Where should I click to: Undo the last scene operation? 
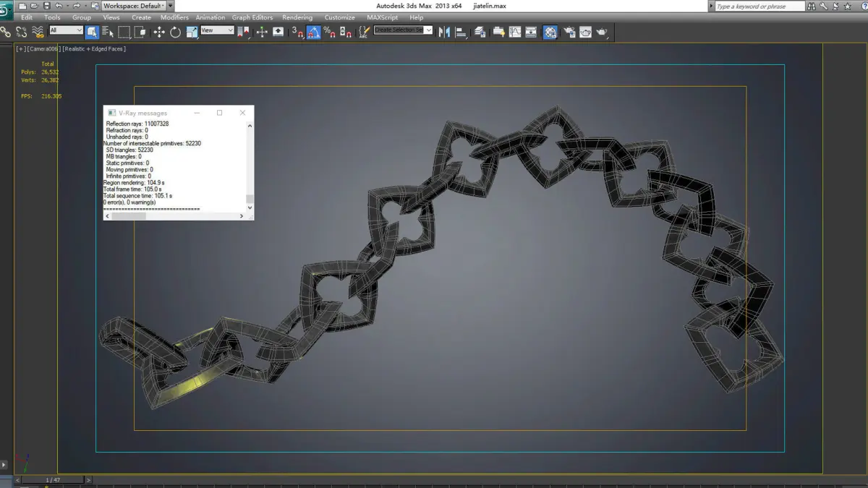point(59,6)
